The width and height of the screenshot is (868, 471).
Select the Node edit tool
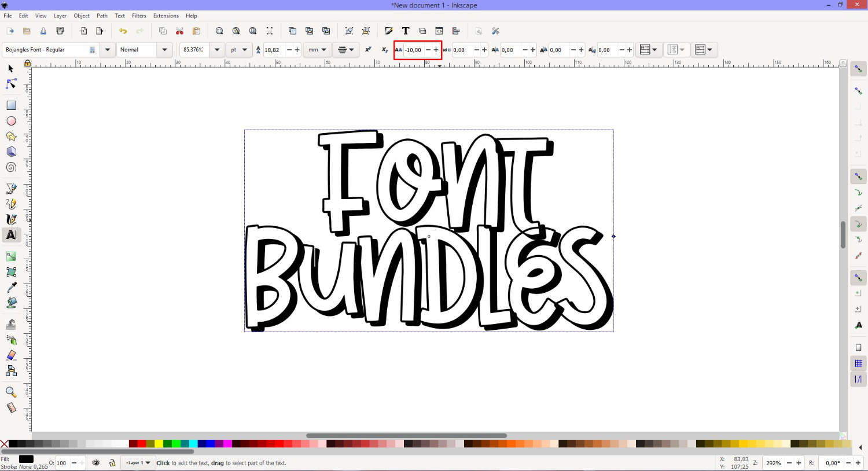pyautogui.click(x=10, y=84)
